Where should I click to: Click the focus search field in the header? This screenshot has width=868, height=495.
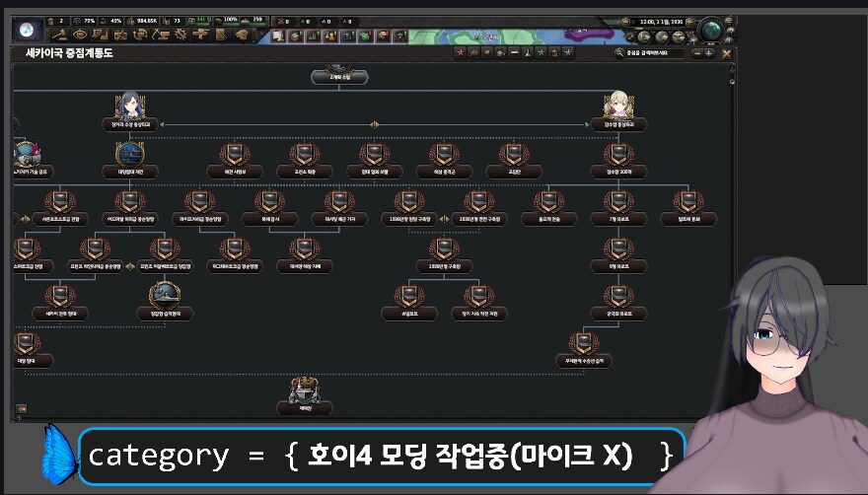click(x=651, y=53)
